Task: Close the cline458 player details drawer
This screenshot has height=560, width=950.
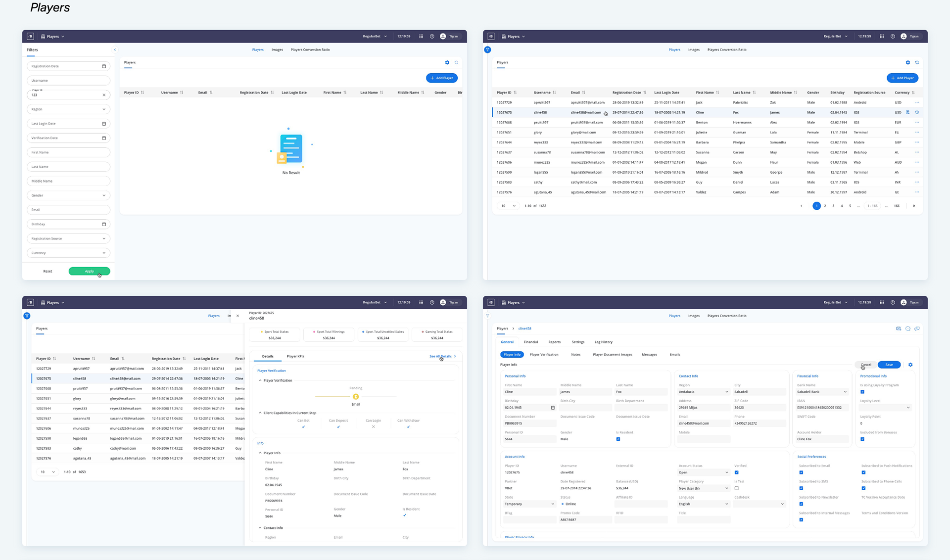Action: [x=237, y=316]
